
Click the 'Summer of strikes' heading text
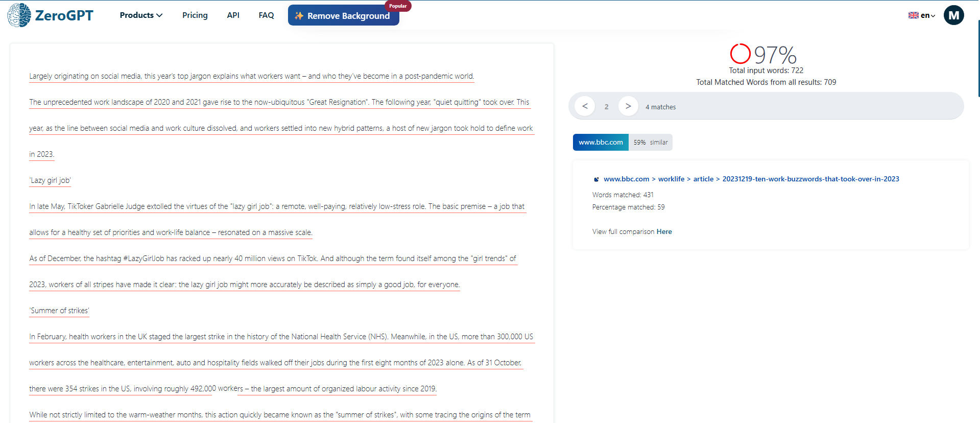59,311
